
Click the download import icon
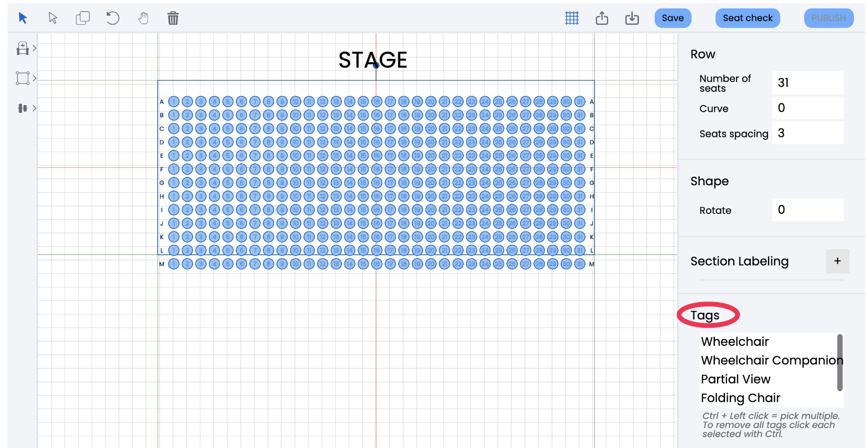[x=632, y=17]
